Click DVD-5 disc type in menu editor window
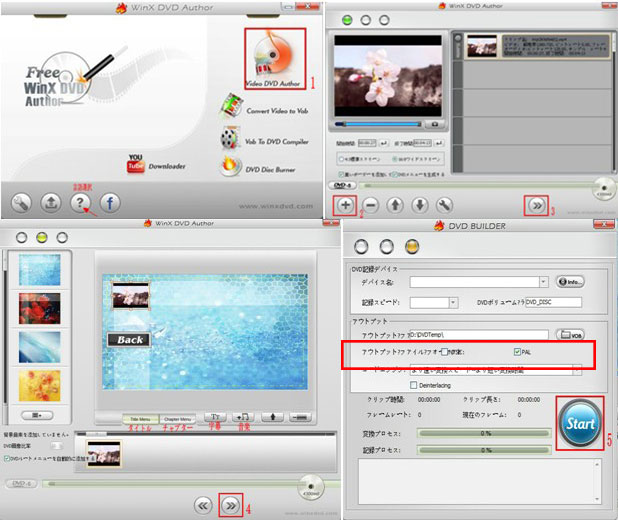 pyautogui.click(x=21, y=483)
